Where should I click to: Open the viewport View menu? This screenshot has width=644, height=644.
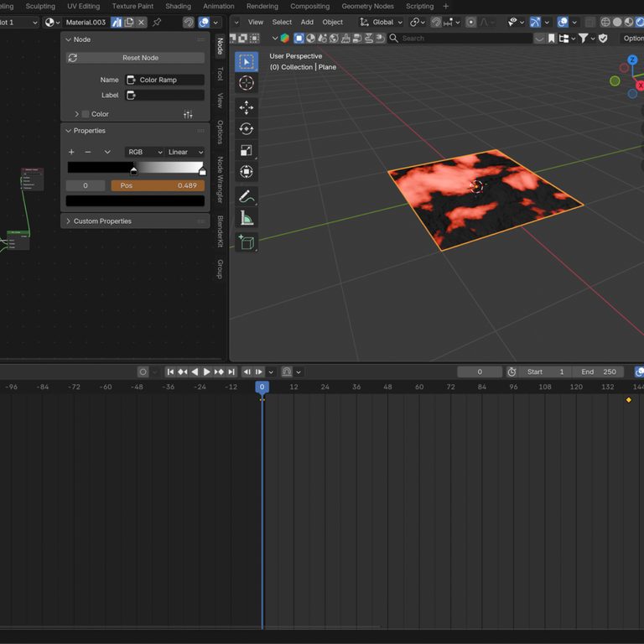pos(256,22)
